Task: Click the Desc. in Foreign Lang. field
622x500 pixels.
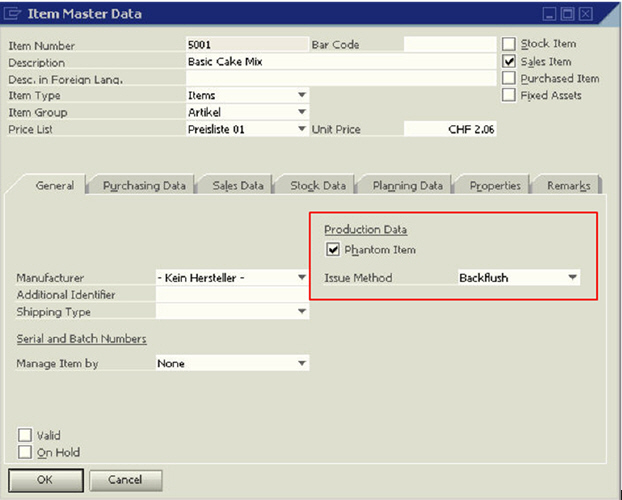Action: click(341, 79)
